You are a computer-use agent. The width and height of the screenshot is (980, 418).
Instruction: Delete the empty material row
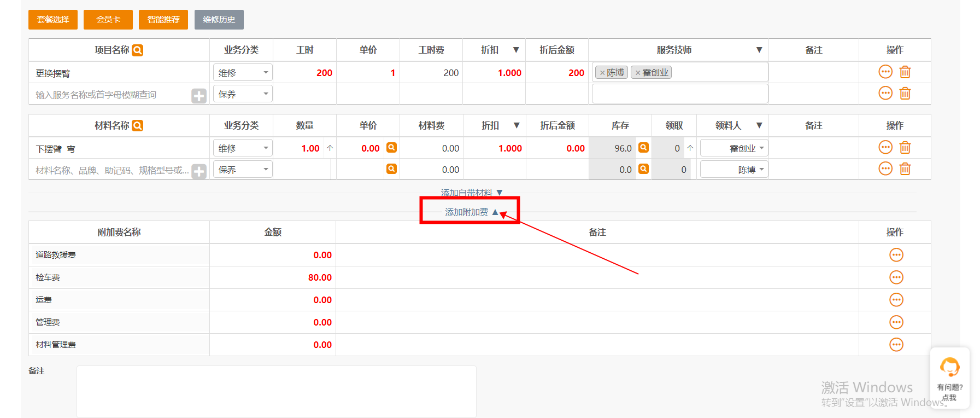point(905,169)
